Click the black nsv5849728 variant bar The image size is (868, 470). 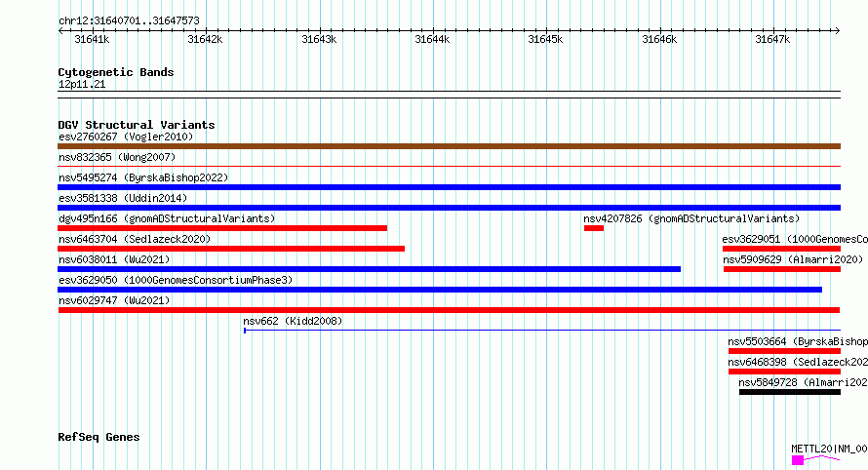pos(790,392)
